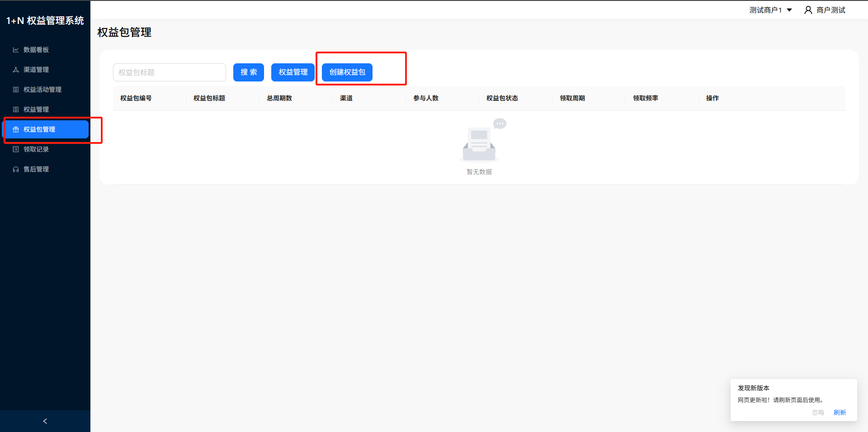Viewport: 868px width, 432px height.
Task: Open 数据看板 menu item
Action: coord(36,50)
